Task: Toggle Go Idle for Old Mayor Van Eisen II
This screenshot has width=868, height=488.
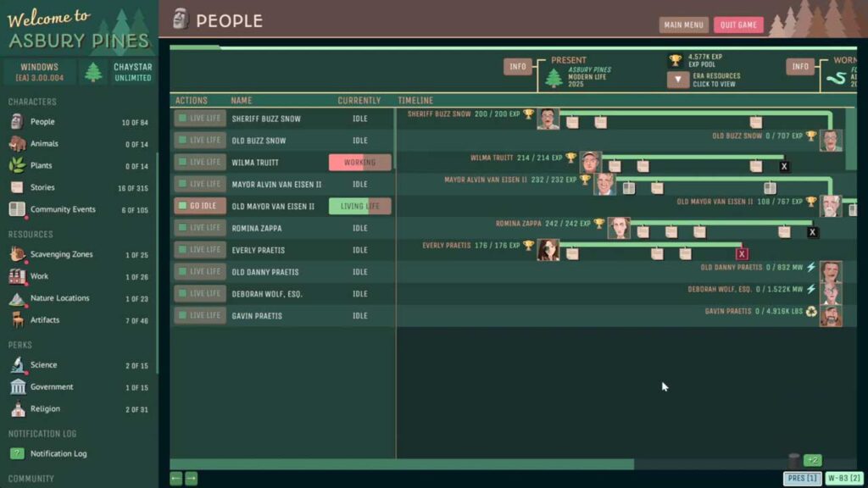Action: 200,206
